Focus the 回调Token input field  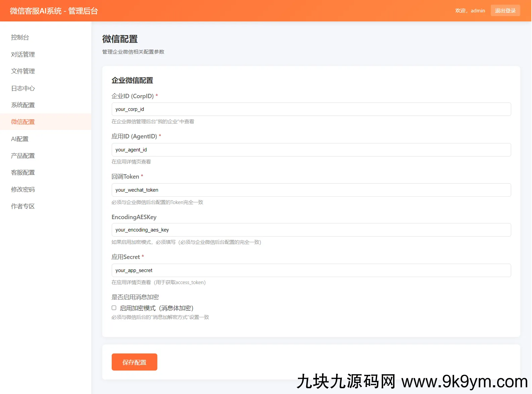[311, 190]
